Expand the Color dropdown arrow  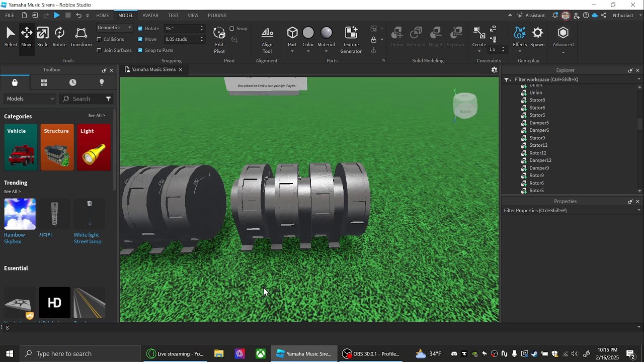[x=308, y=51]
